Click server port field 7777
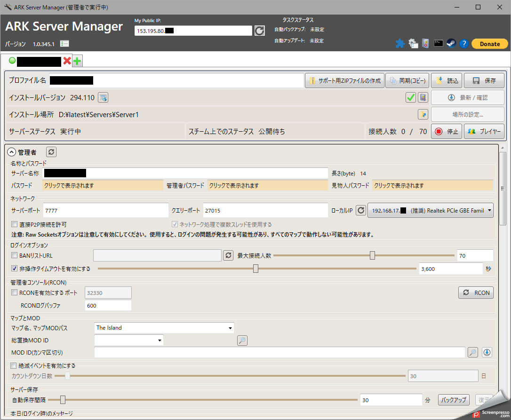Viewport: 511px width, 420px height. pos(105,211)
